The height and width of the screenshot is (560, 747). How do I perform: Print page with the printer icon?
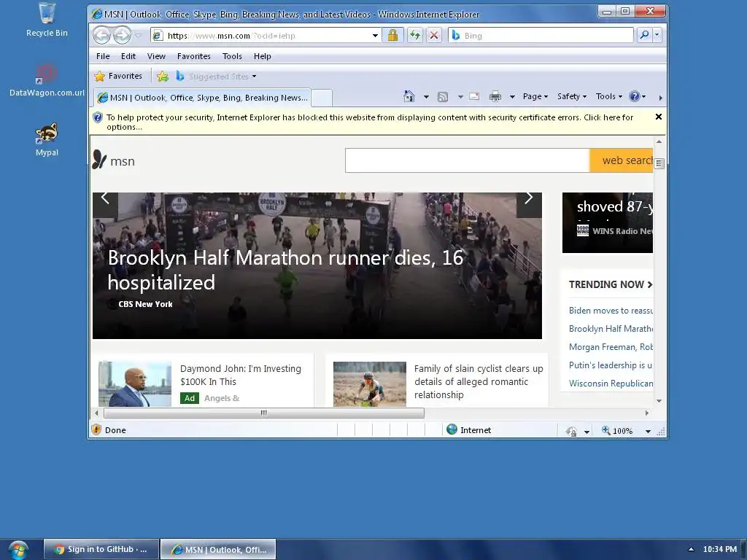point(495,97)
